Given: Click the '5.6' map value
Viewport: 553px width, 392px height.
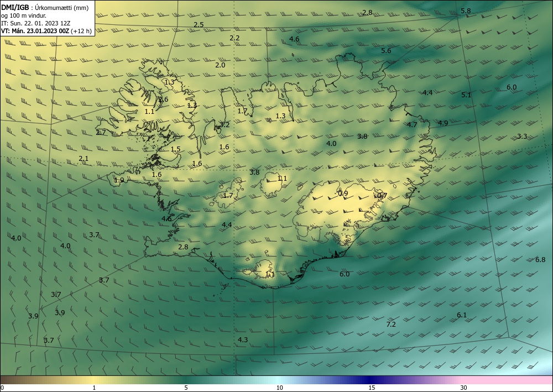Looking at the screenshot, I should [386, 51].
